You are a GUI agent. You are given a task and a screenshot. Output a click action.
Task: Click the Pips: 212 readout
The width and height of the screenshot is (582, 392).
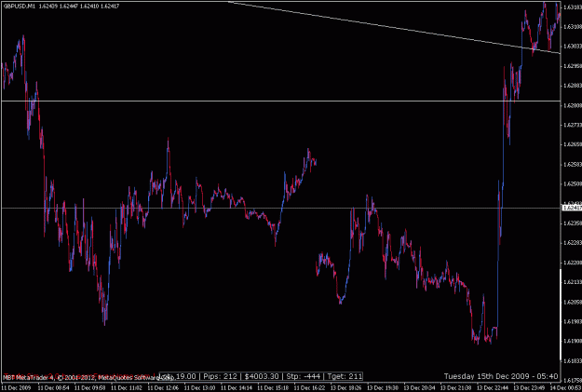pos(220,376)
